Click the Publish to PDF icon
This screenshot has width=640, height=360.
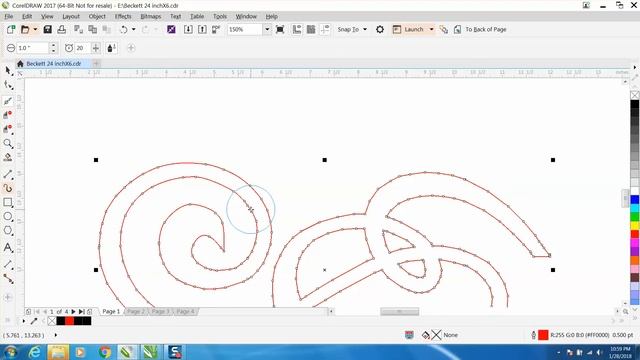tap(216, 29)
